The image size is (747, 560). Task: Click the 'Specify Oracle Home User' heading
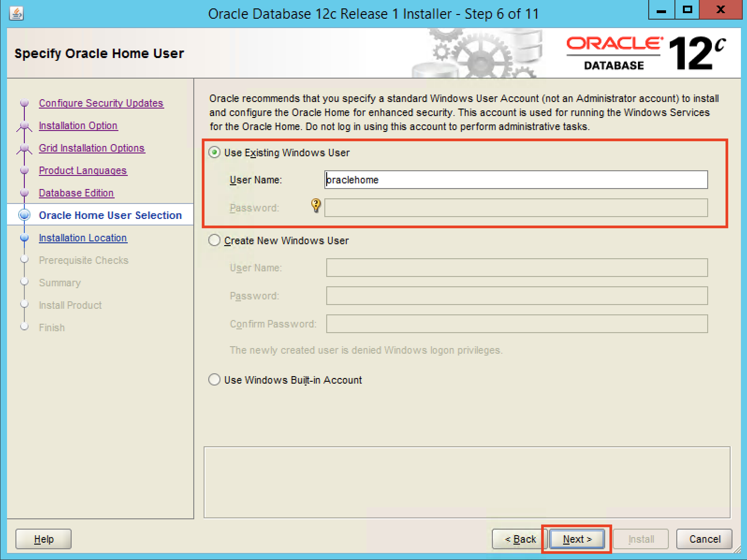pos(99,53)
